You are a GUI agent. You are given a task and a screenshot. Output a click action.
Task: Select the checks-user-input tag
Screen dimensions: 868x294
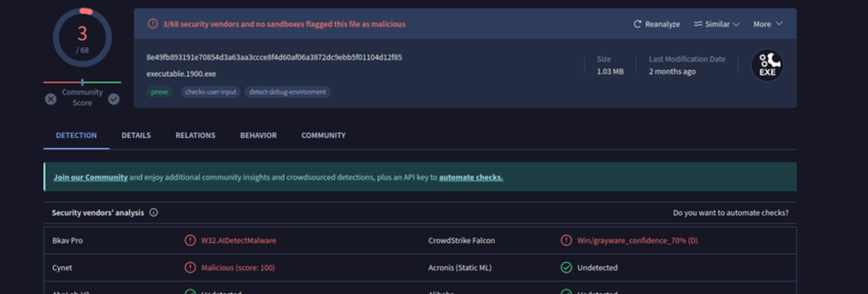(x=210, y=92)
